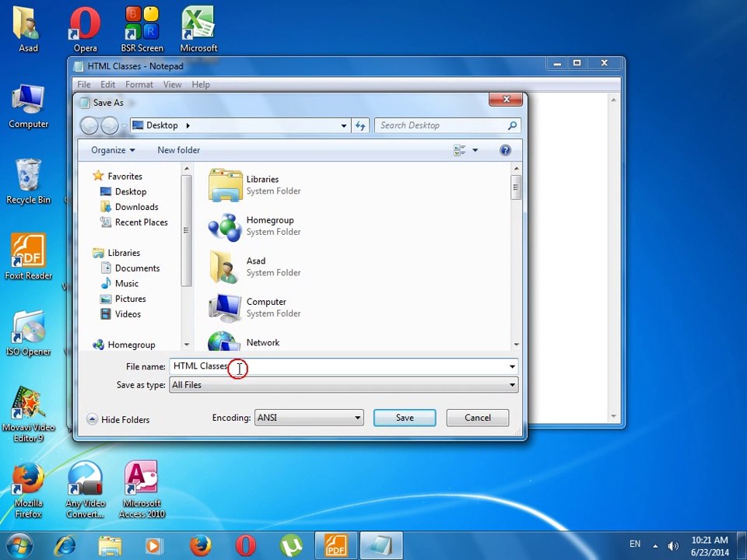This screenshot has width=747, height=560.
Task: Open the Help question mark icon
Action: [x=505, y=150]
